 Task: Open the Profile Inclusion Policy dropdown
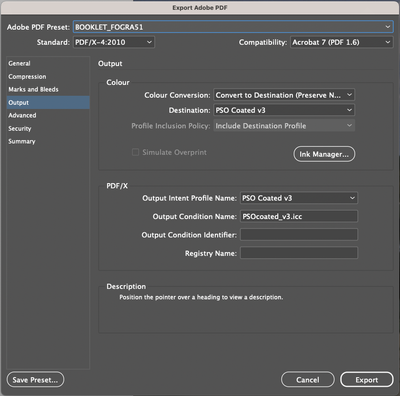284,126
